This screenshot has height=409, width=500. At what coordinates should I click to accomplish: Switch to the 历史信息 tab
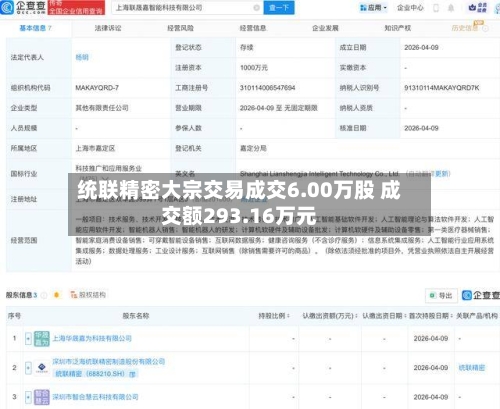click(465, 28)
